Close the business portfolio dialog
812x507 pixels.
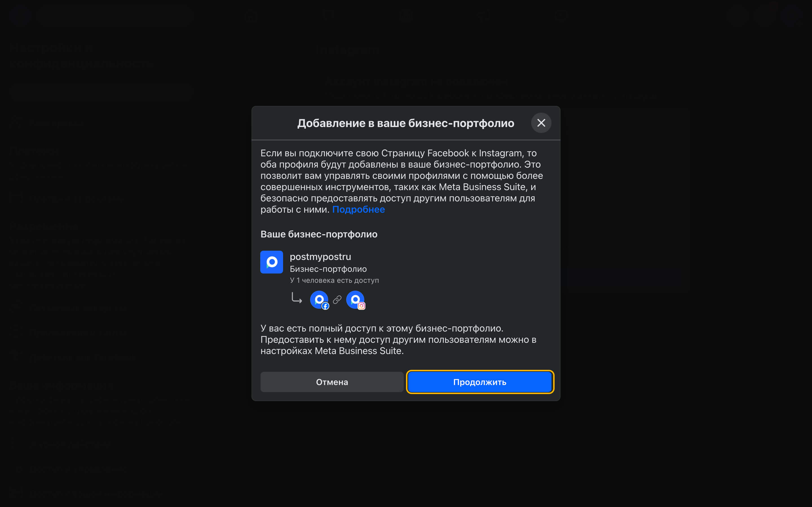[x=541, y=123]
